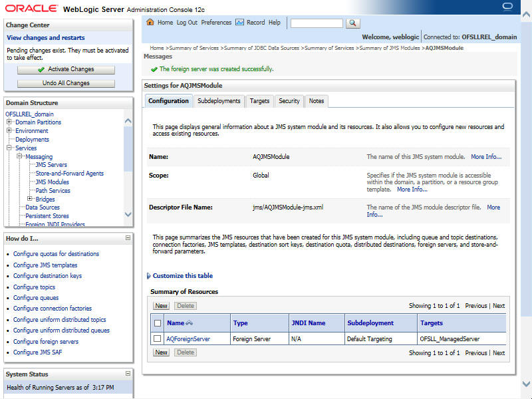Switch to Subdeployments tab
Image resolution: width=532 pixels, height=399 pixels.
point(219,101)
